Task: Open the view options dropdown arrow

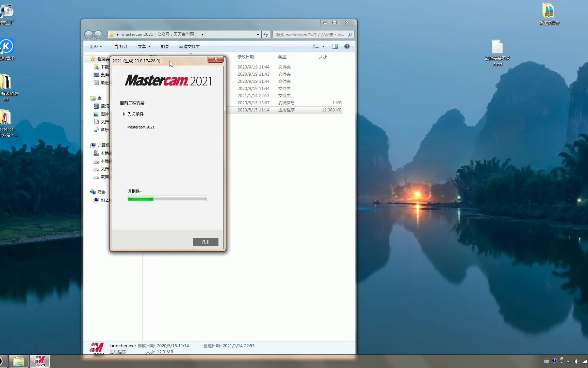Action: coord(323,46)
